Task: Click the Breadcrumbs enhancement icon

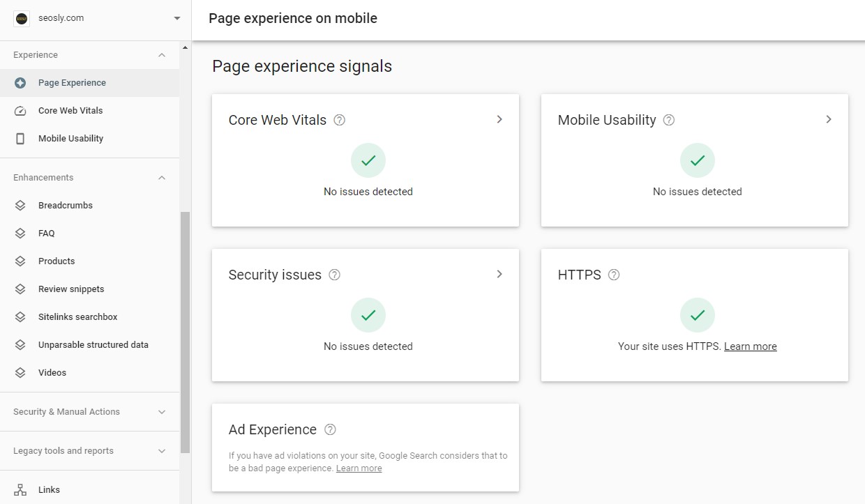Action: [x=21, y=205]
